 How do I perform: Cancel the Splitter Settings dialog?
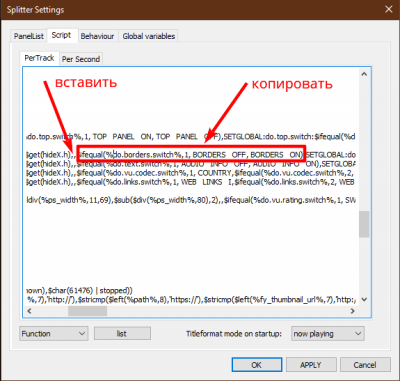(365, 365)
